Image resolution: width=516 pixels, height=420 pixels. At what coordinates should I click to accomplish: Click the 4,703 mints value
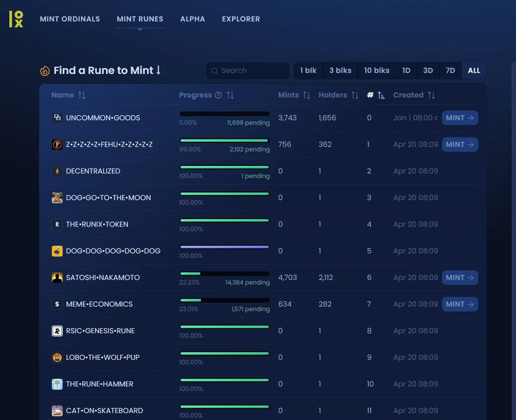(x=288, y=278)
